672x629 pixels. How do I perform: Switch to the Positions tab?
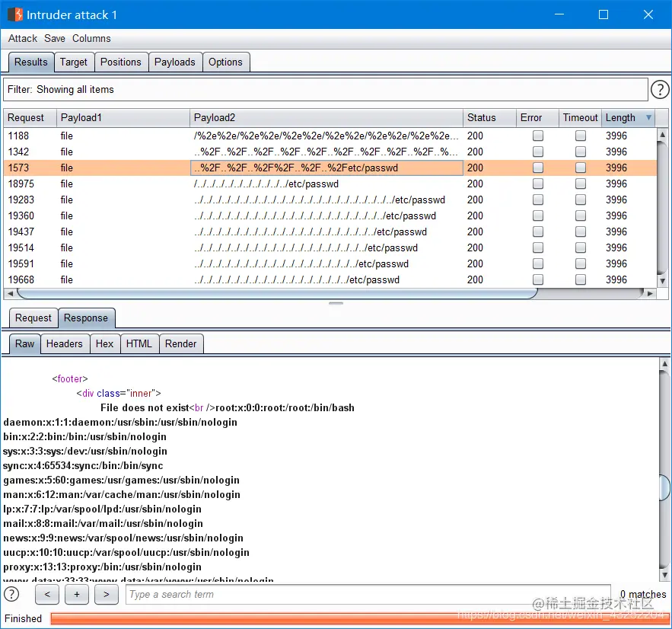pos(121,62)
